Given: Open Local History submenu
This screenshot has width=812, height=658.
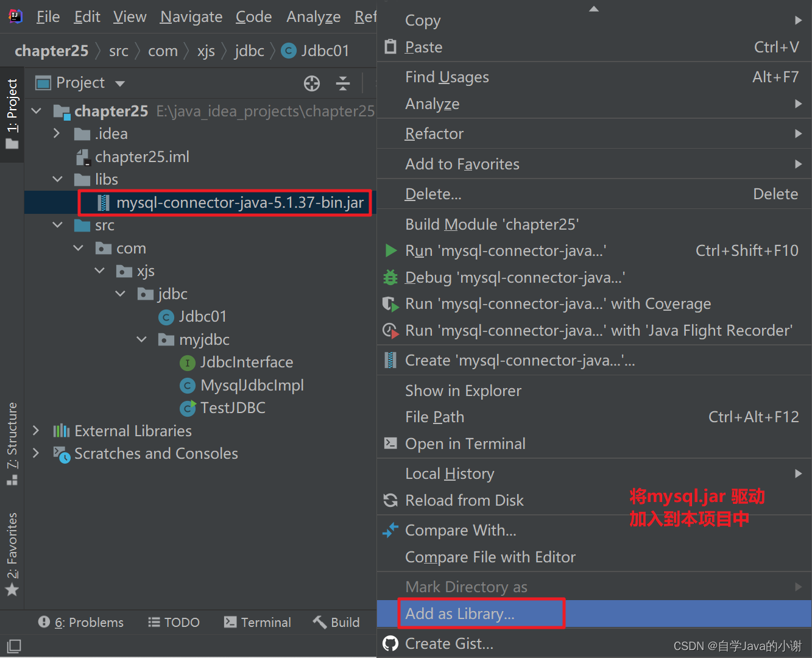Looking at the screenshot, I should [x=594, y=473].
